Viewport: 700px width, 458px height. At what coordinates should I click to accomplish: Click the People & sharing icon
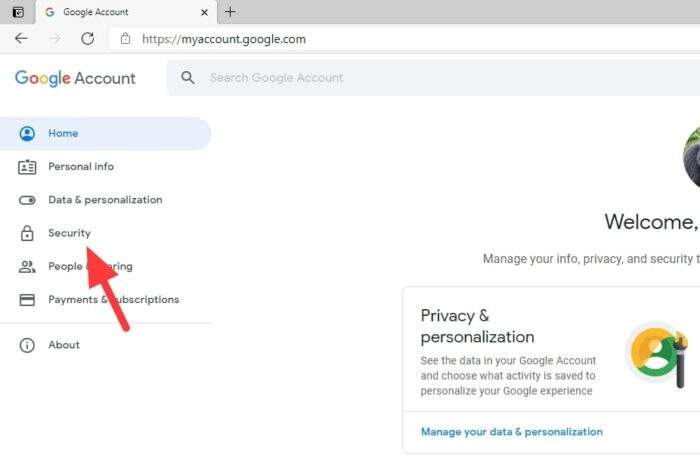click(27, 266)
